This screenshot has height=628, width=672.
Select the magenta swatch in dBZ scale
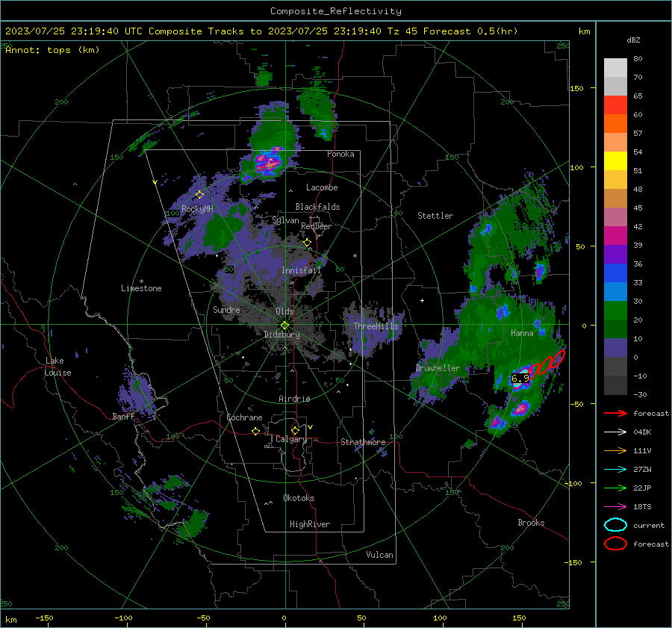click(x=615, y=236)
